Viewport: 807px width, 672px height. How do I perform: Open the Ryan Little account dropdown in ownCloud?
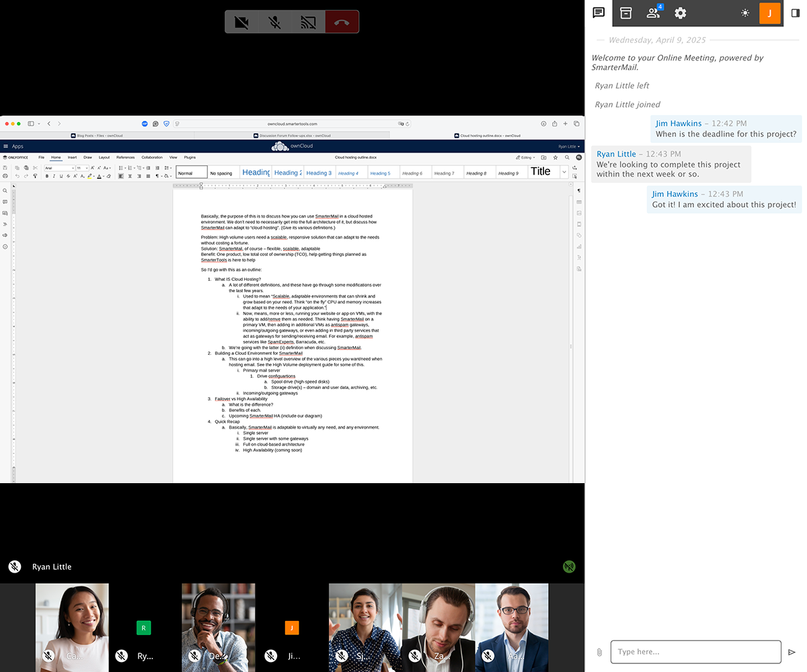[569, 146]
